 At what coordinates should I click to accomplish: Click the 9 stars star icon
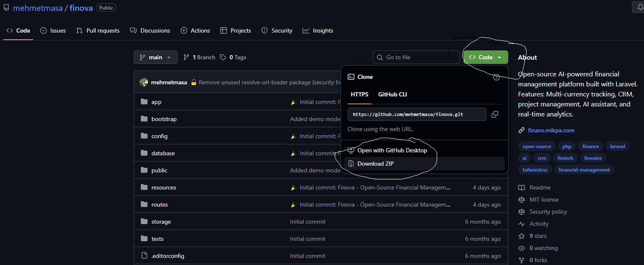[x=522, y=236]
